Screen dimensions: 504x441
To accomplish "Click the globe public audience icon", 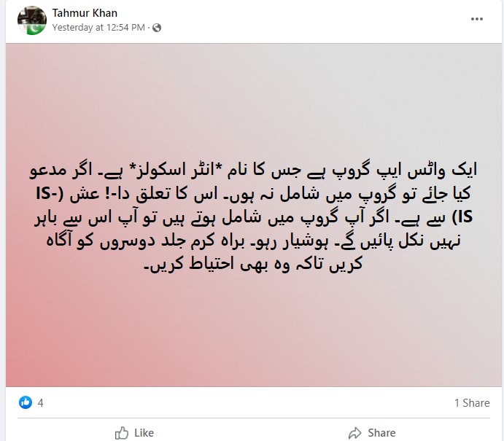I will [x=157, y=28].
